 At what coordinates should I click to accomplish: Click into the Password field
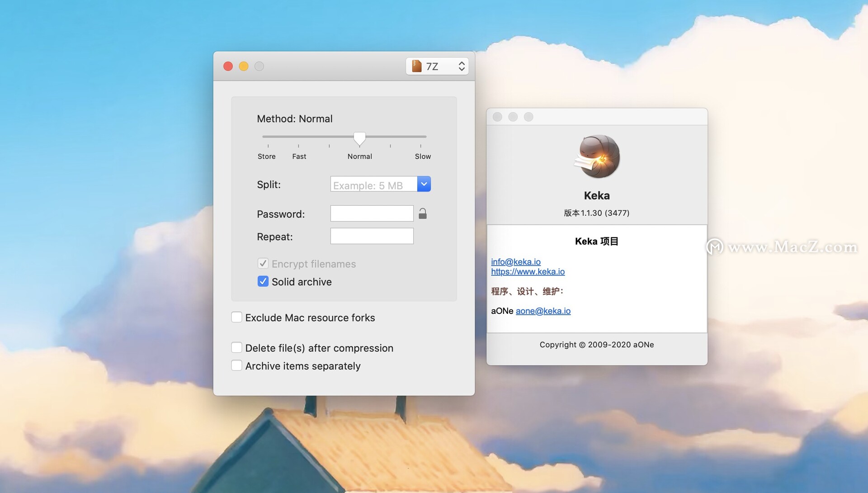pyautogui.click(x=372, y=213)
